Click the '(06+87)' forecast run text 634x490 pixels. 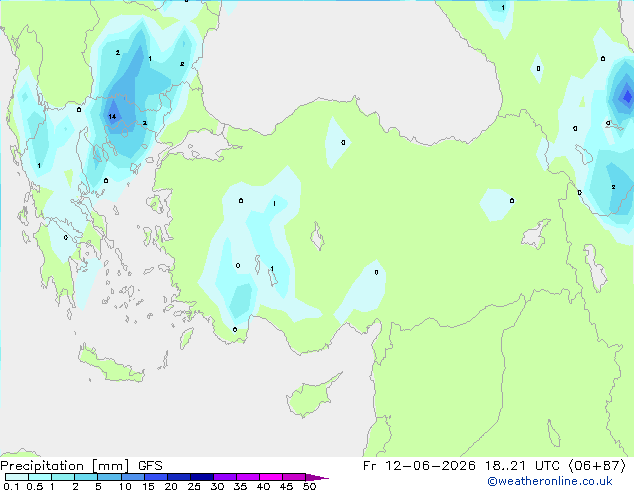click(x=597, y=466)
